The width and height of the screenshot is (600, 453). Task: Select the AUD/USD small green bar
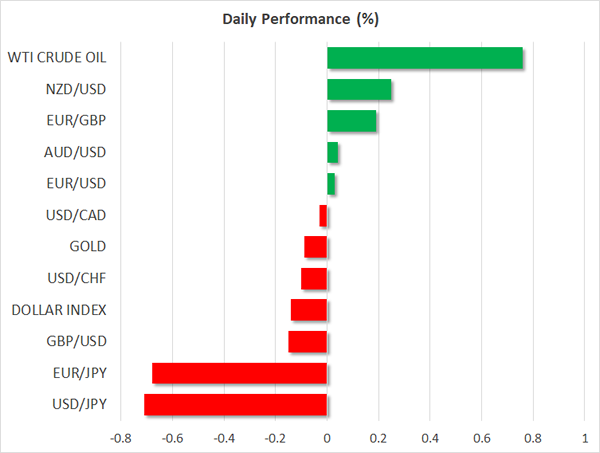[x=333, y=153]
